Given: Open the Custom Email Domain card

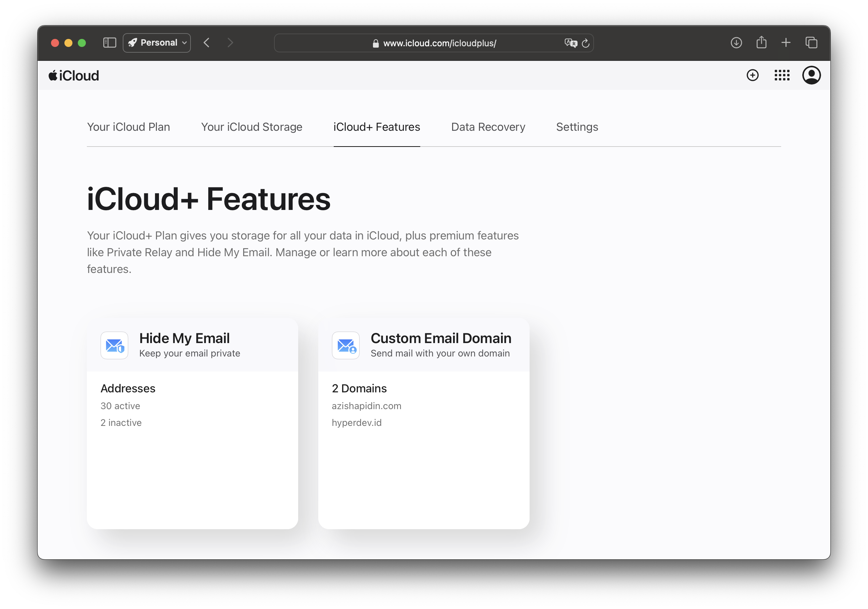Looking at the screenshot, I should pos(423,424).
